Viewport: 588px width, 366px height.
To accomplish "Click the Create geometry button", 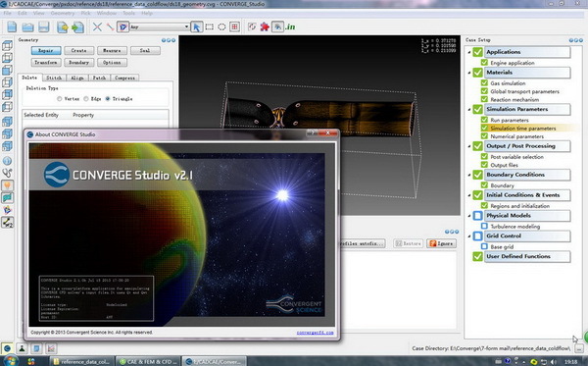I will click(78, 50).
